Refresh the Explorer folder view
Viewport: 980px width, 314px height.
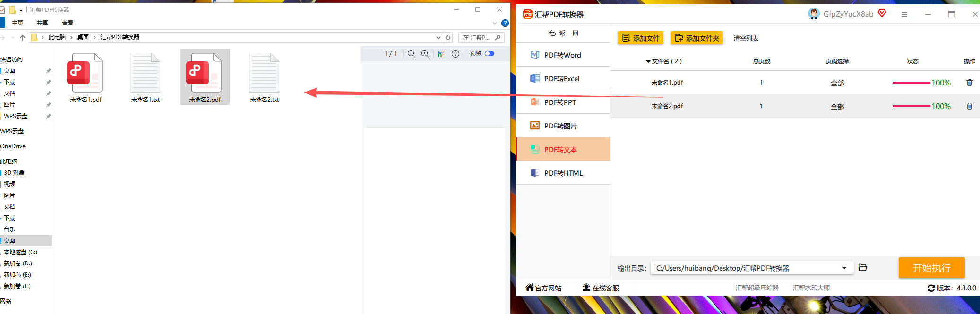click(x=448, y=37)
